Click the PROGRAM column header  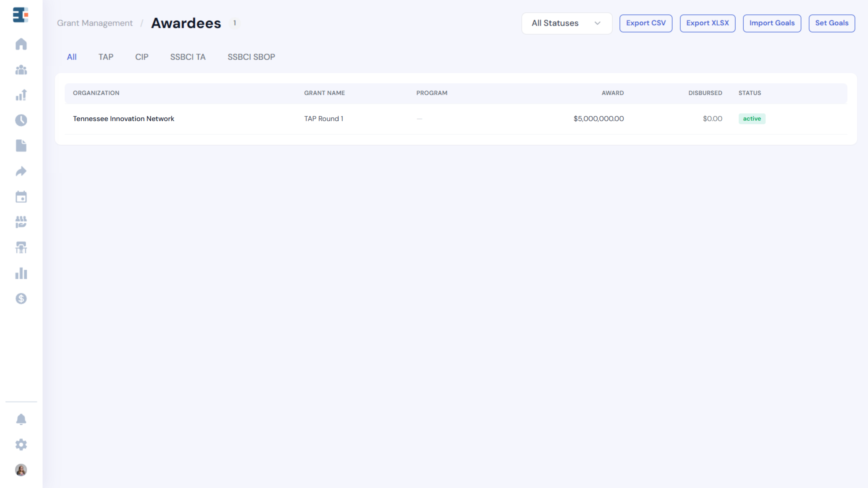(x=432, y=93)
